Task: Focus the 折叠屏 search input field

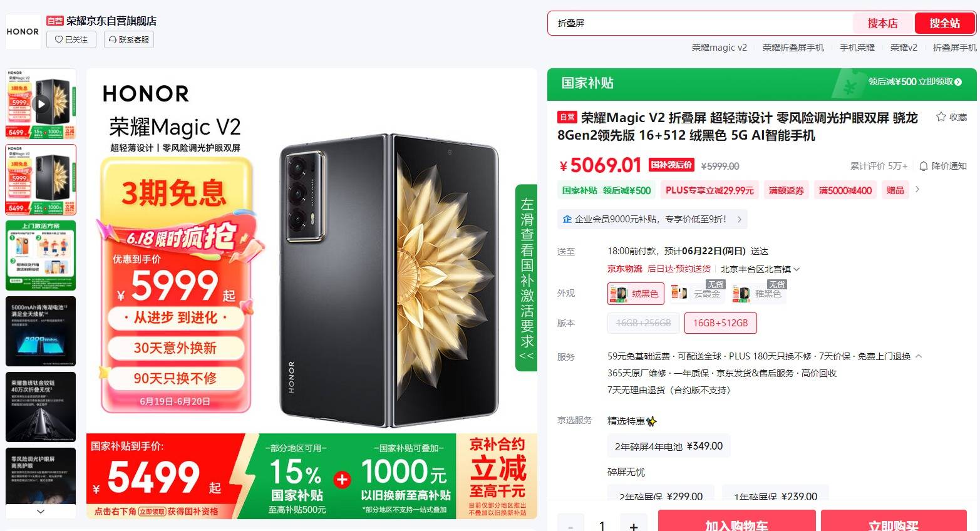Action: [700, 23]
